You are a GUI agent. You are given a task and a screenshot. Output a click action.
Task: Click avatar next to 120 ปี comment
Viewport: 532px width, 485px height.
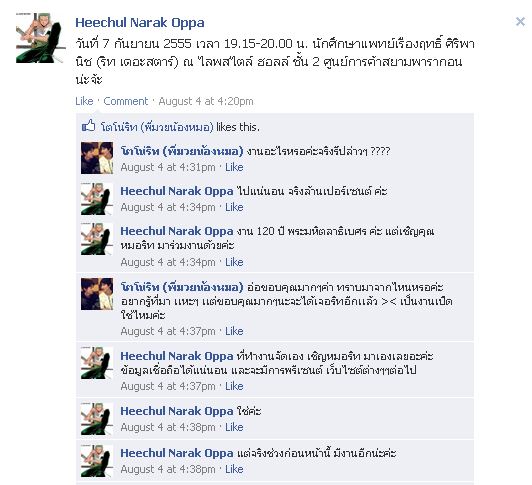[x=97, y=239]
